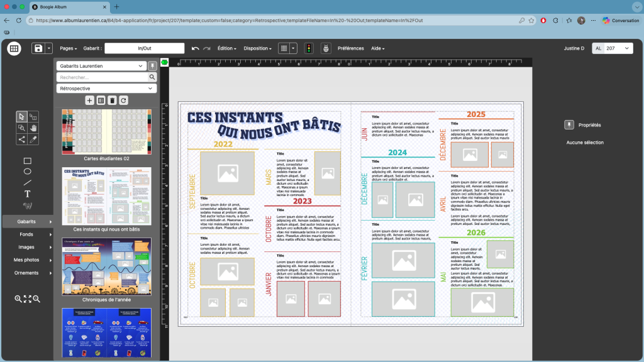
Task: Click the template layout list icon
Action: click(x=101, y=101)
